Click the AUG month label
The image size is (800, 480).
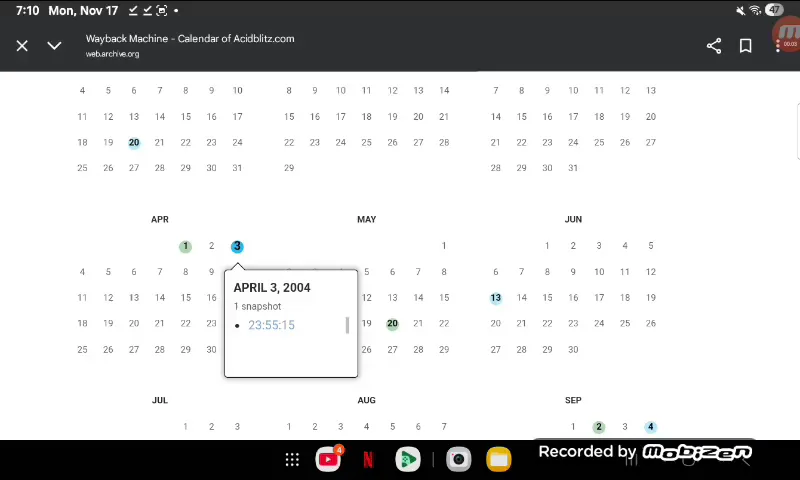click(x=366, y=400)
